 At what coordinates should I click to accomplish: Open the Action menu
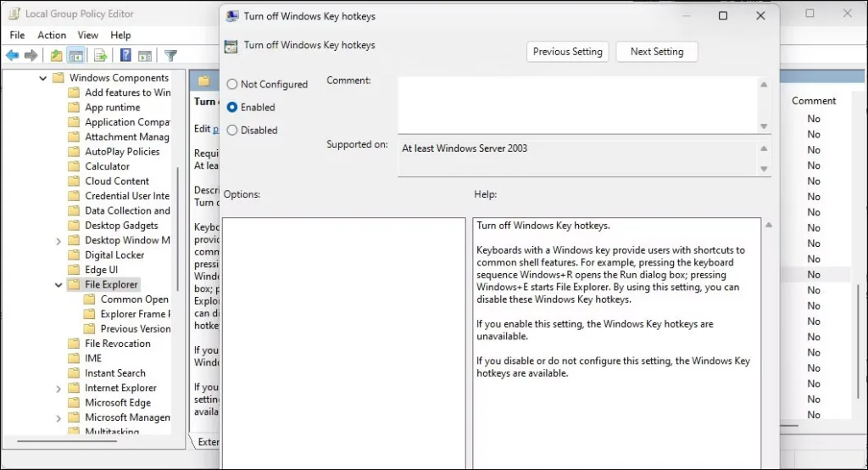pyautogui.click(x=52, y=35)
